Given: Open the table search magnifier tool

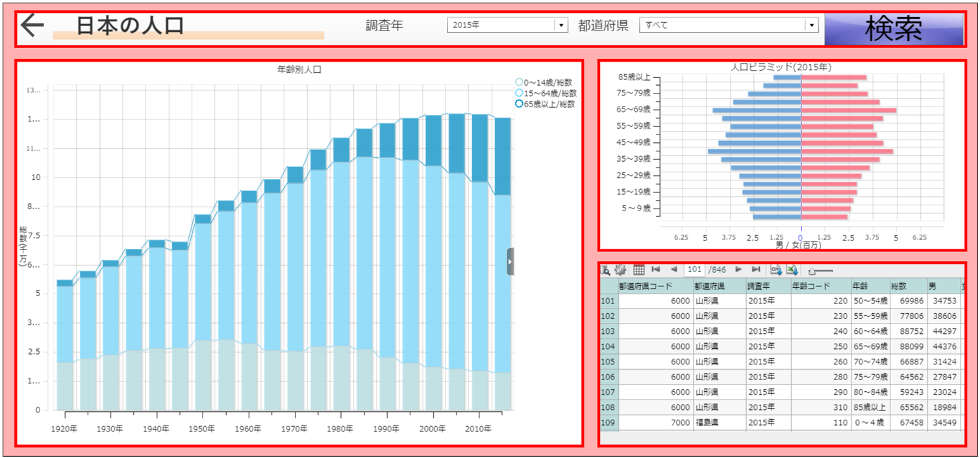Looking at the screenshot, I should click(x=605, y=270).
